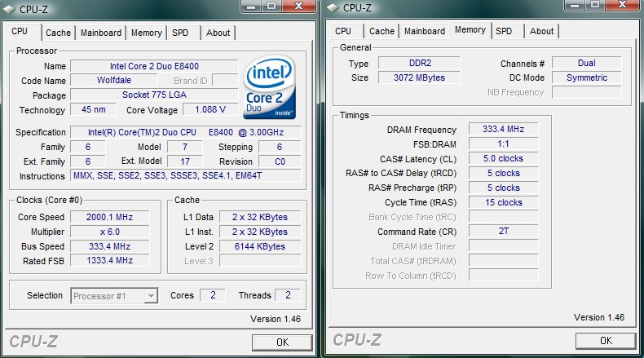Screen dimensions: 644x358
Task: Click the 'Wolfdale' code name value
Action: pos(114,80)
